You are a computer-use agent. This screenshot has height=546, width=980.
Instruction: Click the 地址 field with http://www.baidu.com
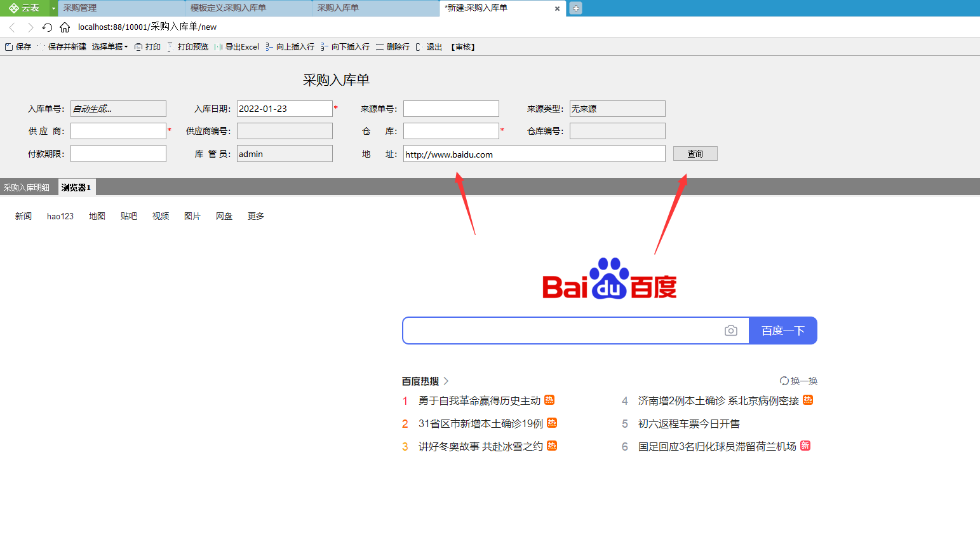(x=534, y=154)
